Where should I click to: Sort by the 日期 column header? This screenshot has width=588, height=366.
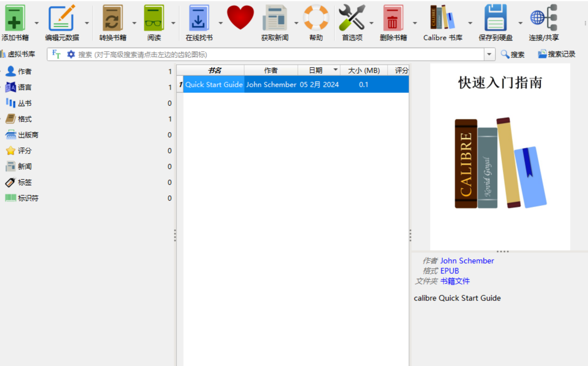[316, 70]
